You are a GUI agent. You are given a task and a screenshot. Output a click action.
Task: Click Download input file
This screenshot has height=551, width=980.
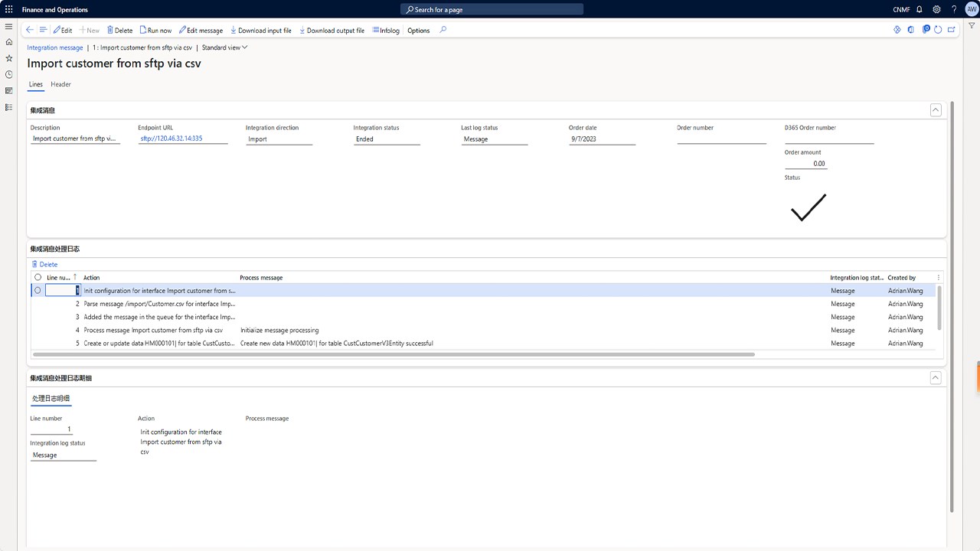(261, 31)
